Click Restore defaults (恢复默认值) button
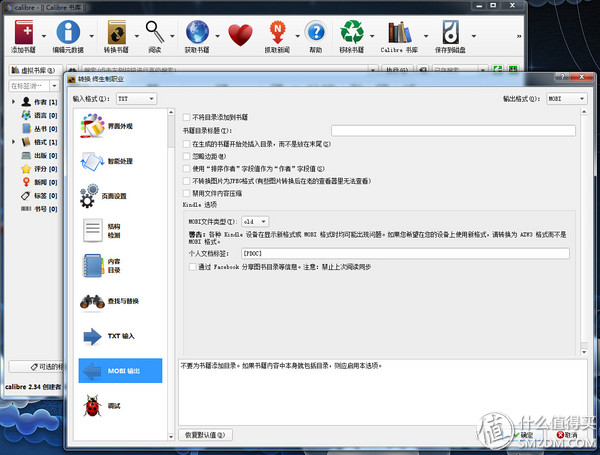Viewport: 600px width, 455px height. coord(205,435)
